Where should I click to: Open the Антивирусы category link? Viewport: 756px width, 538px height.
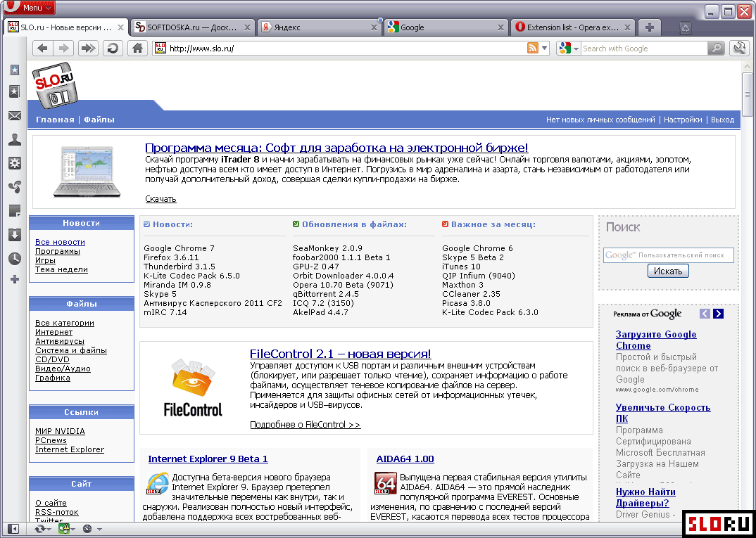click(x=60, y=341)
